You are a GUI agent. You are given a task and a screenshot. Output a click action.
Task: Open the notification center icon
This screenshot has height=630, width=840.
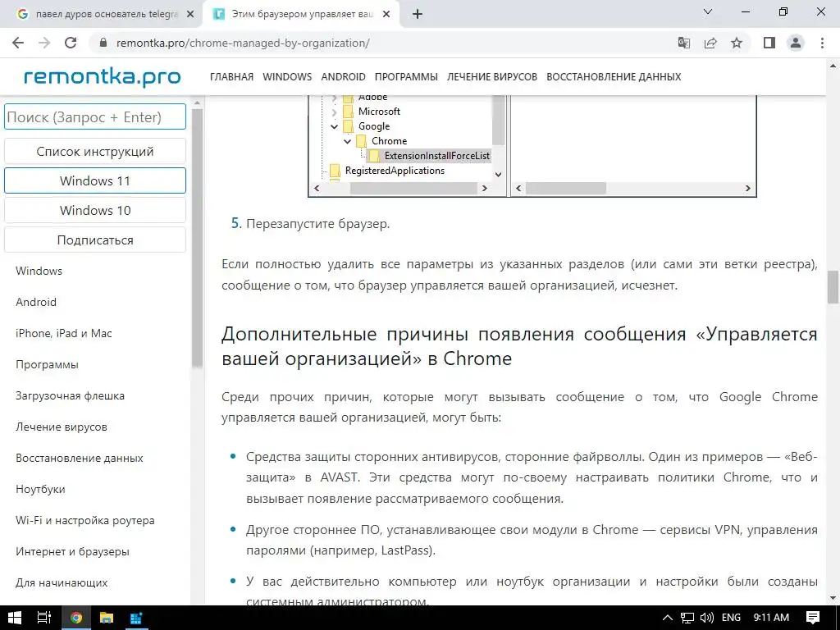pos(813,618)
